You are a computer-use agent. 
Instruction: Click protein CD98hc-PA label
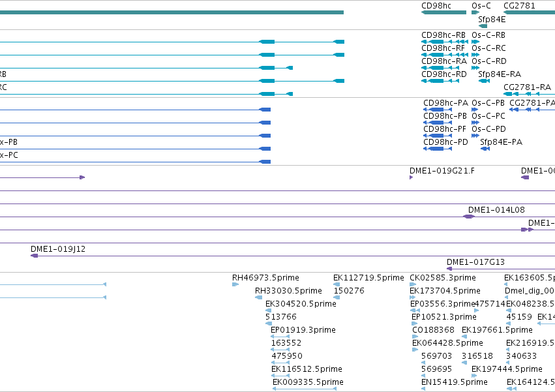[x=445, y=103]
